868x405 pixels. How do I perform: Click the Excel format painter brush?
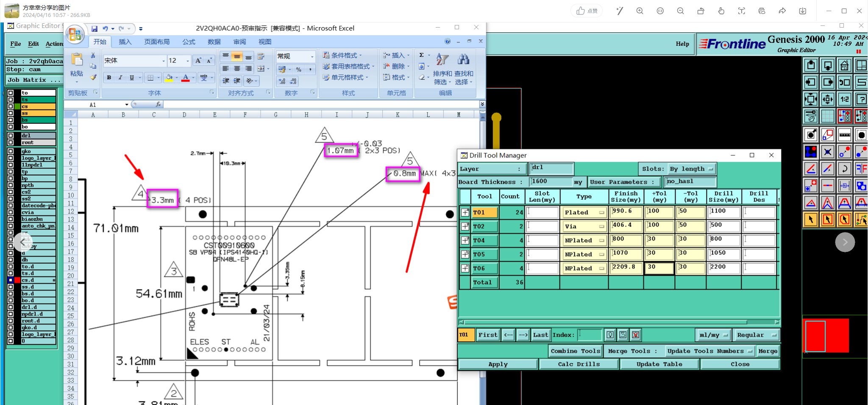93,77
